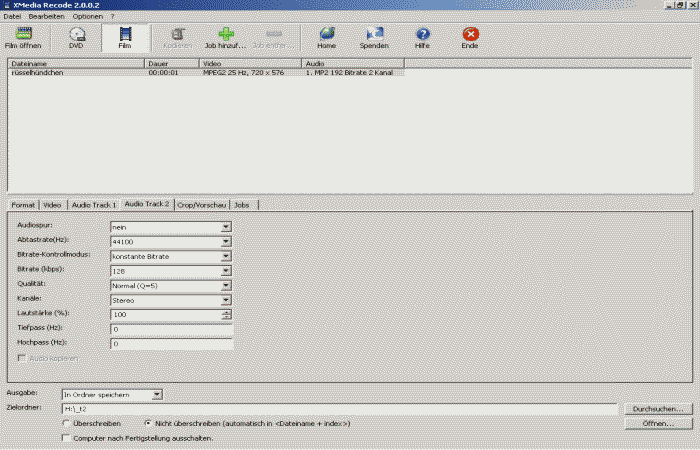Click the Spenden donation icon
700x450 pixels.
[374, 35]
